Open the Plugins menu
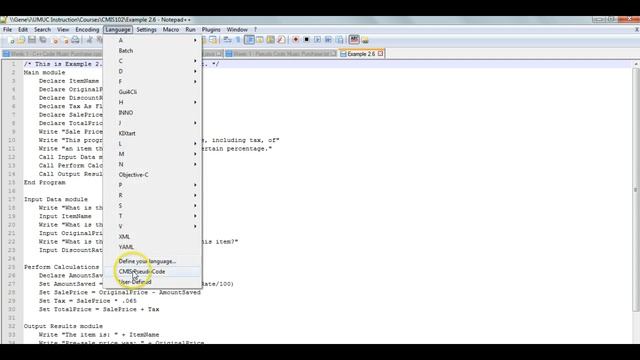This screenshot has height=360, width=640. [x=211, y=29]
